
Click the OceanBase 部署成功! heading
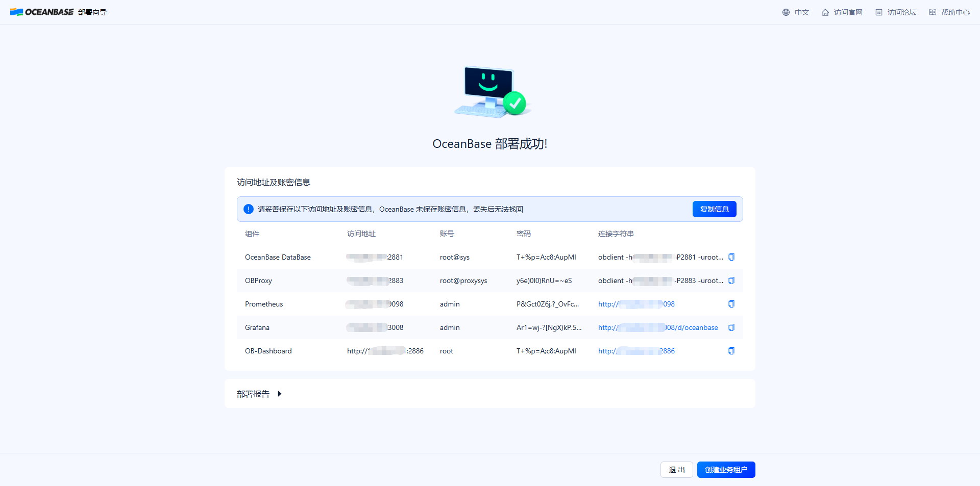click(x=490, y=144)
